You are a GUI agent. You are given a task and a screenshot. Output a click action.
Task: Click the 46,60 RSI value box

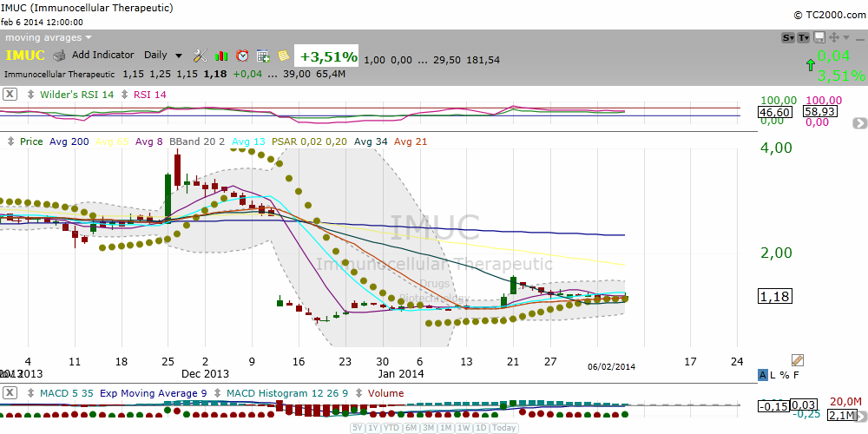coord(774,112)
